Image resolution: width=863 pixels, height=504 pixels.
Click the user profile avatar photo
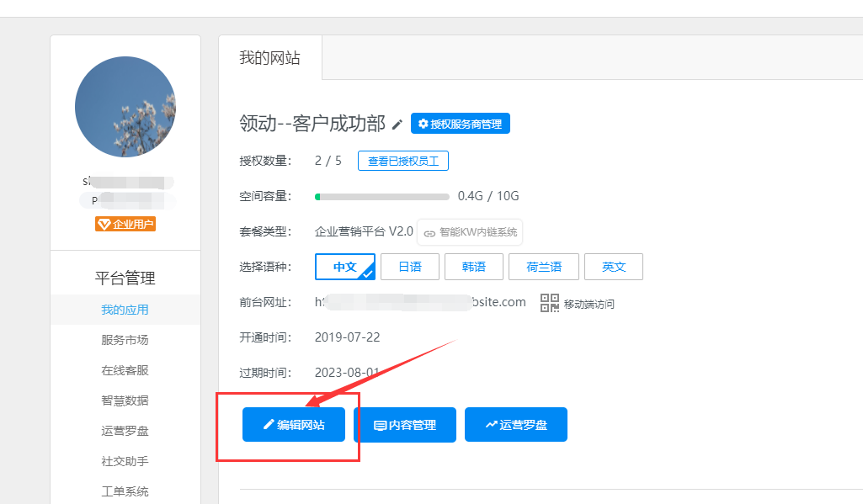click(125, 107)
